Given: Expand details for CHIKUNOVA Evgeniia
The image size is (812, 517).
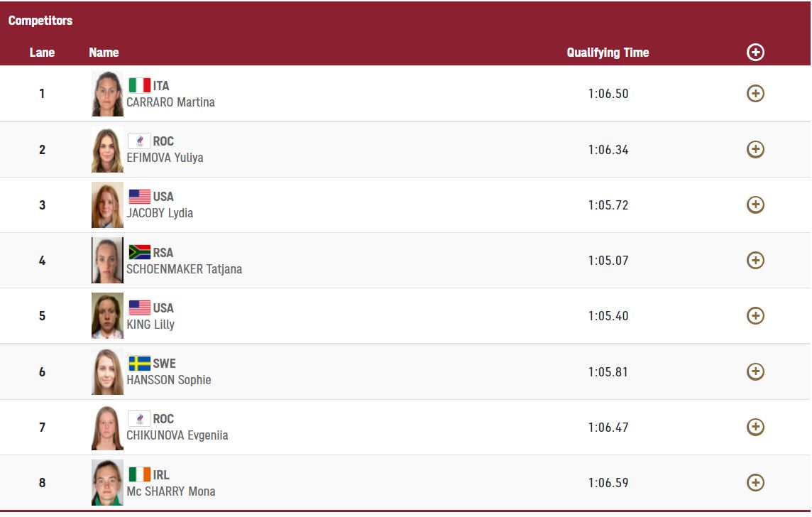Looking at the screenshot, I should coord(755,427).
